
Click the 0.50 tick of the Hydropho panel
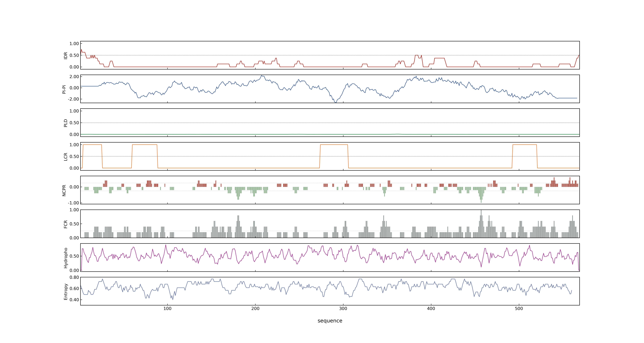tap(74, 256)
